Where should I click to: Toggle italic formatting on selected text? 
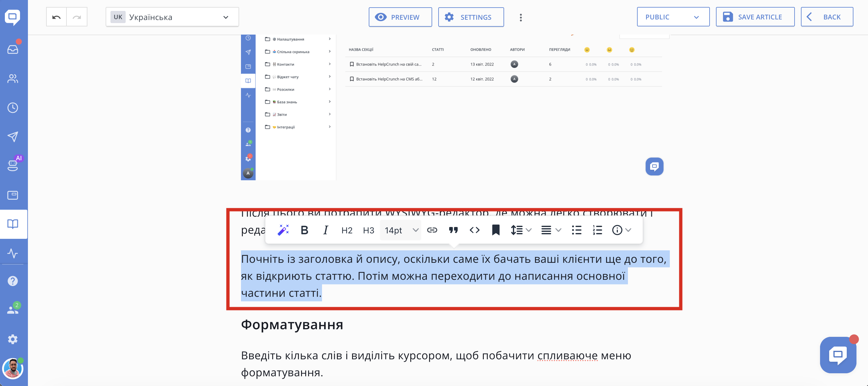tap(325, 230)
